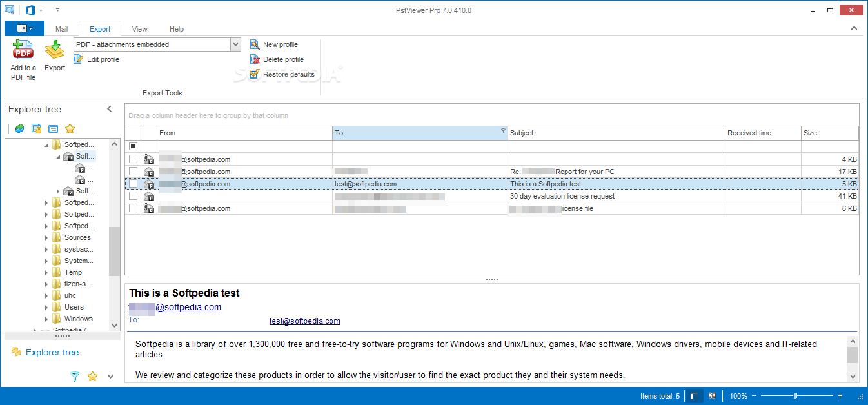Check the box for This is a Softpedia test
Image resolution: width=868 pixels, height=405 pixels.
(x=133, y=184)
